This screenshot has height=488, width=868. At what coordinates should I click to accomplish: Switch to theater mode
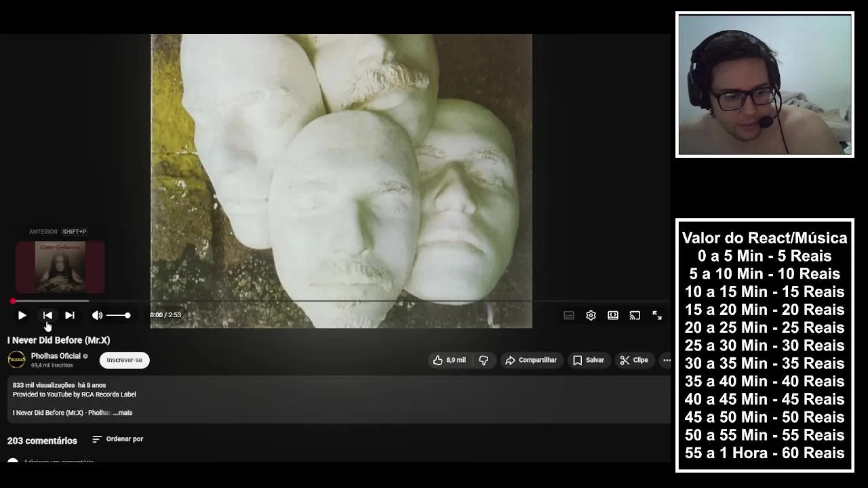click(x=613, y=315)
